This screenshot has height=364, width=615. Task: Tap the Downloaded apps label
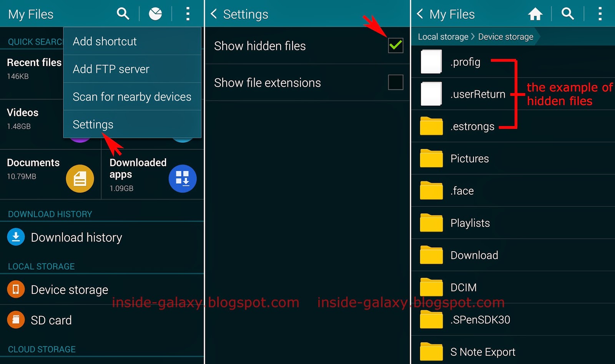(x=138, y=169)
